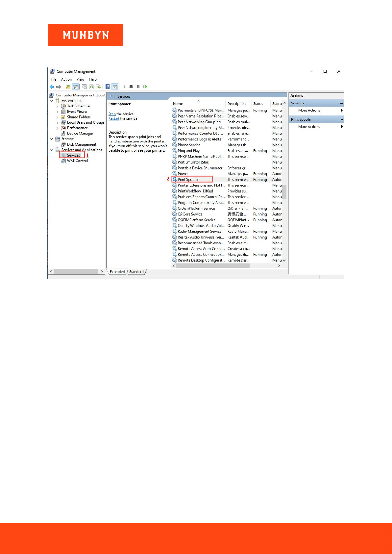Collapse the Print Spooler section in Actions
Image resolution: width=392 pixels, height=554 pixels.
(x=342, y=119)
